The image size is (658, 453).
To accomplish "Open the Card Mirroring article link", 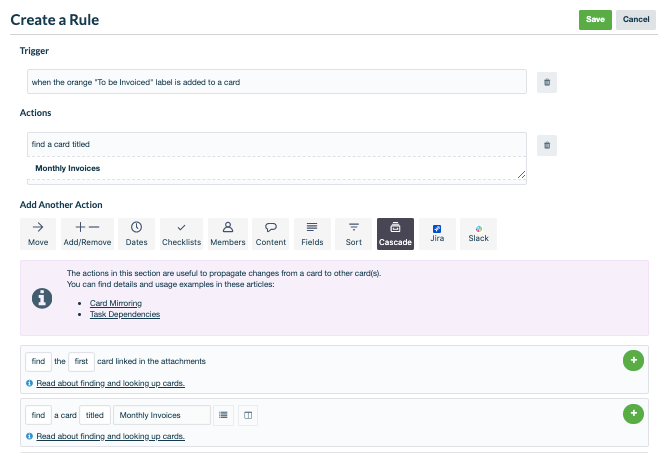I will click(115, 302).
